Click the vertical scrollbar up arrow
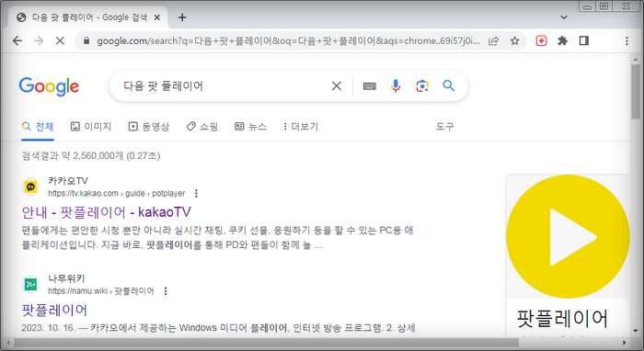This screenshot has width=644, height=351. click(x=636, y=59)
